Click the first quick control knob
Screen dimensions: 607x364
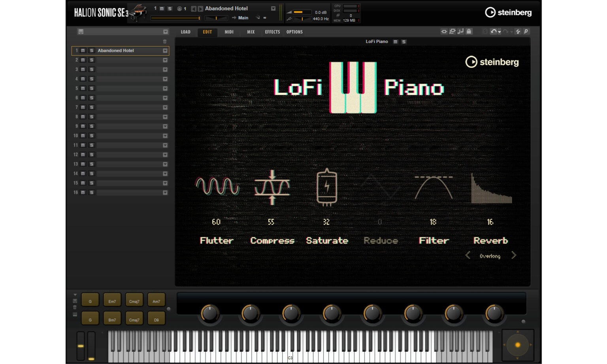click(x=209, y=313)
